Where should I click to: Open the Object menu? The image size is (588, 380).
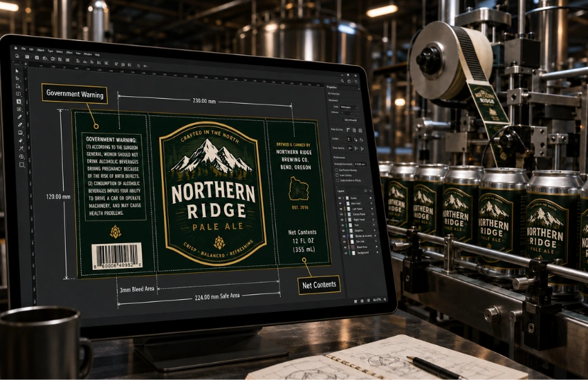pyautogui.click(x=41, y=50)
